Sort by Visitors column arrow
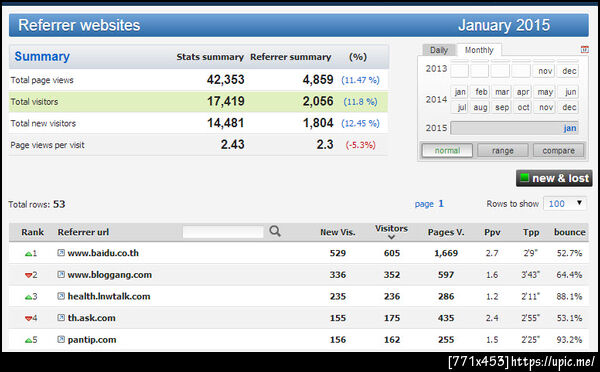This screenshot has width=600, height=372. [x=391, y=237]
